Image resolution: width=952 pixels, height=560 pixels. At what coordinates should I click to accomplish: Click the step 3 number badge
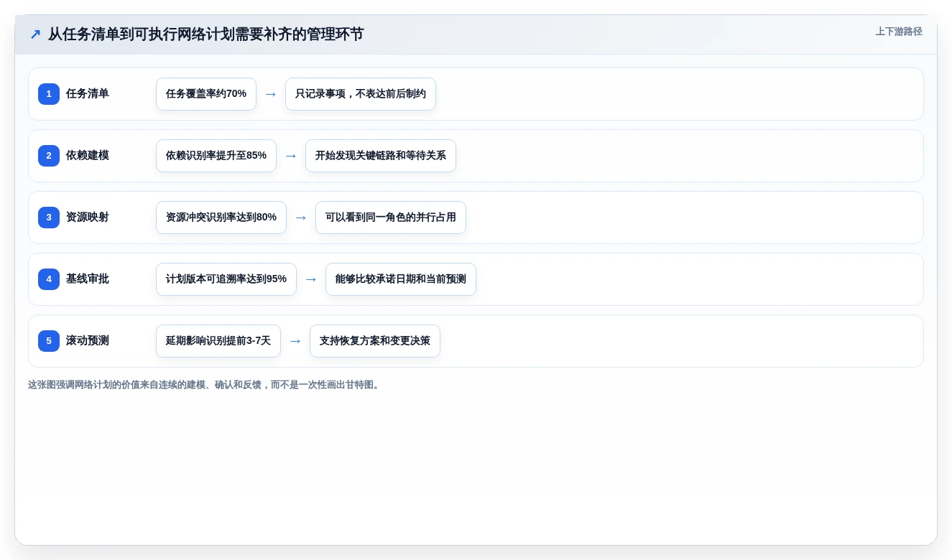pos(49,218)
